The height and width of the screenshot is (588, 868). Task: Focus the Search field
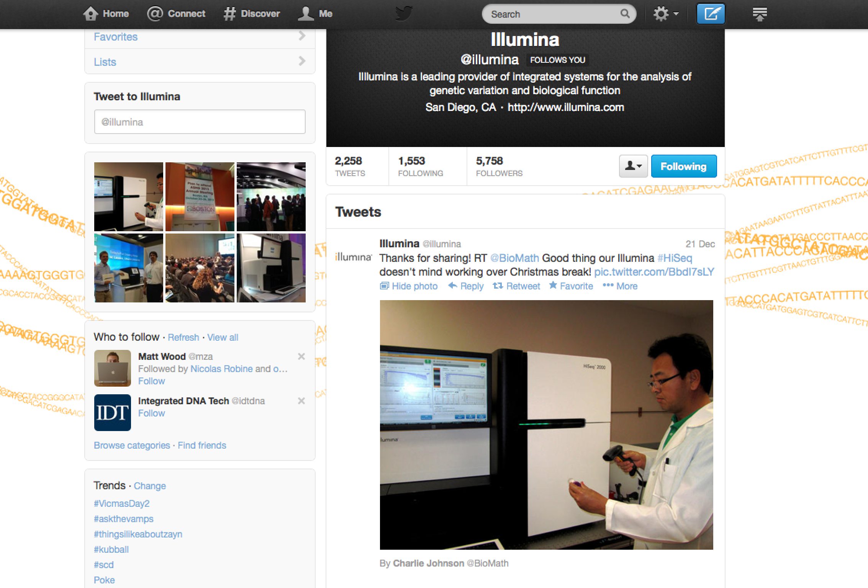coord(559,14)
